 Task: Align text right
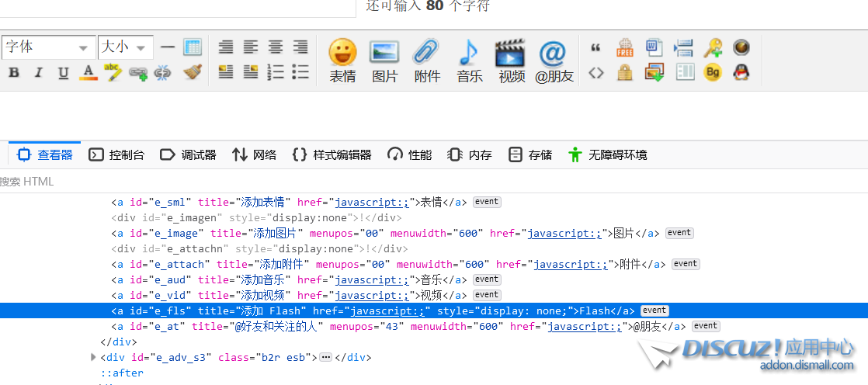pyautogui.click(x=300, y=47)
